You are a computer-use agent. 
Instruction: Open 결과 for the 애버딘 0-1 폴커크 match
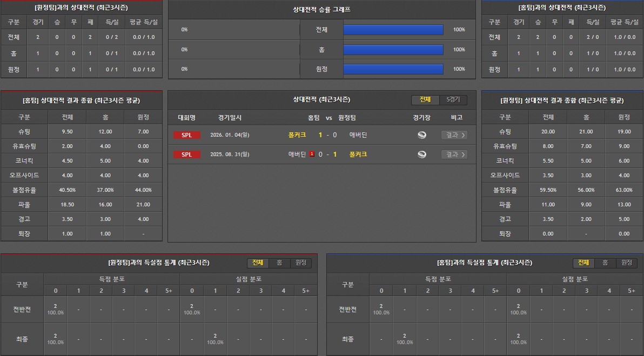pyautogui.click(x=454, y=155)
